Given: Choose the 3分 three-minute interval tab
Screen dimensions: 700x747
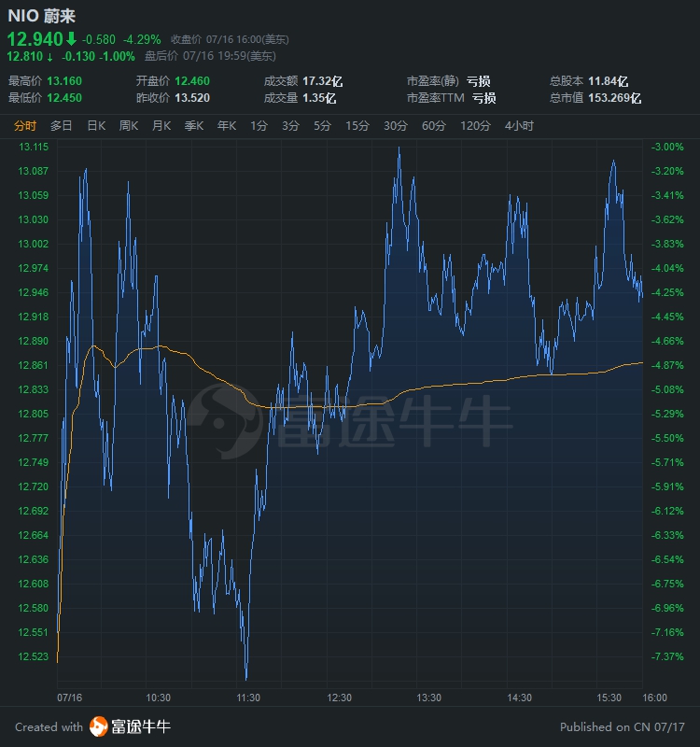Looking at the screenshot, I should coord(290,126).
